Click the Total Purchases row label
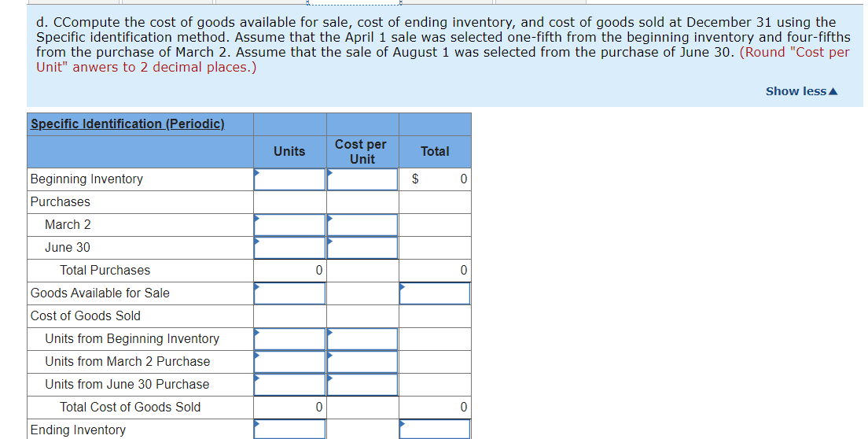This screenshot has height=439, width=868. click(x=105, y=270)
